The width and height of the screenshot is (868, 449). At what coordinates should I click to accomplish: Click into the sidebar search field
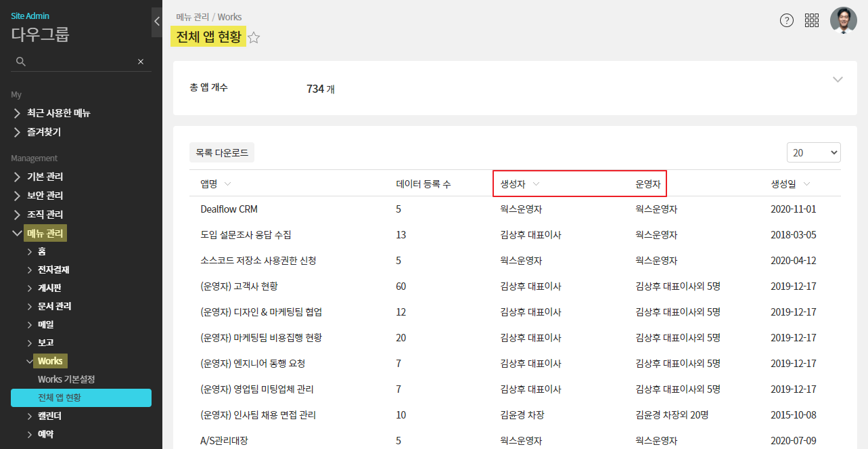point(80,62)
